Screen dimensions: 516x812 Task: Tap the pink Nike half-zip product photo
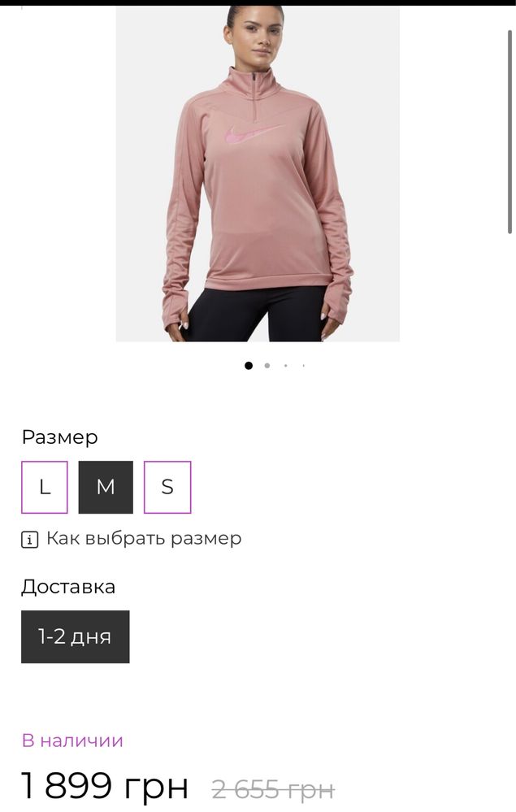(x=258, y=173)
